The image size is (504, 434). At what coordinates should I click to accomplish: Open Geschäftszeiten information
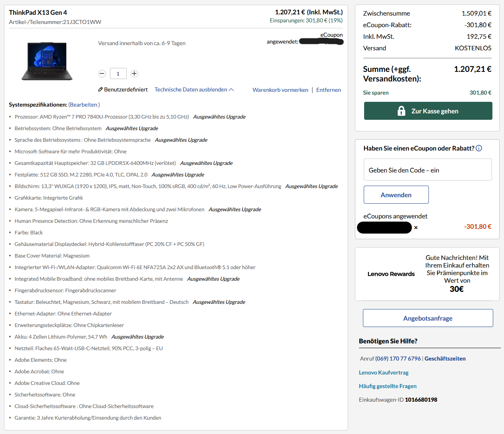pyautogui.click(x=445, y=358)
